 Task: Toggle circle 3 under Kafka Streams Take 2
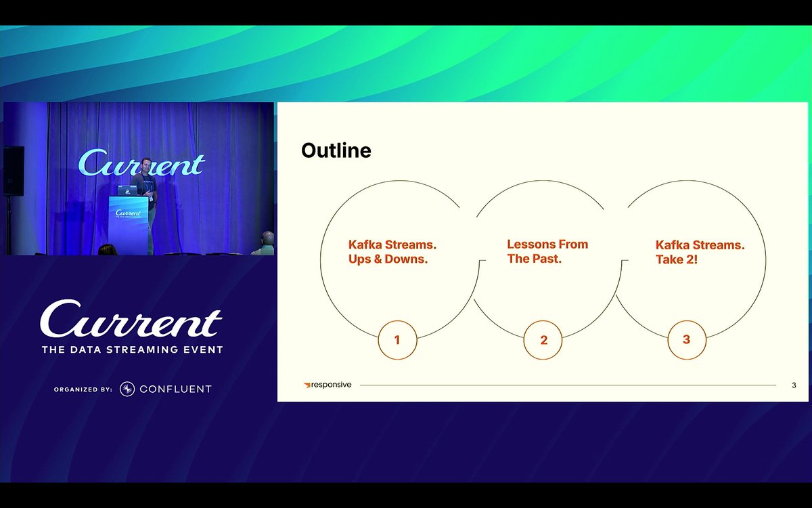click(x=687, y=340)
